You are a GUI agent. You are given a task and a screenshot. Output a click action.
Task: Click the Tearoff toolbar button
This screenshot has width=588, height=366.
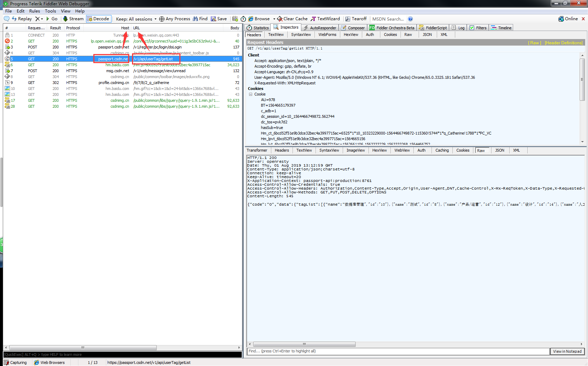coord(356,19)
